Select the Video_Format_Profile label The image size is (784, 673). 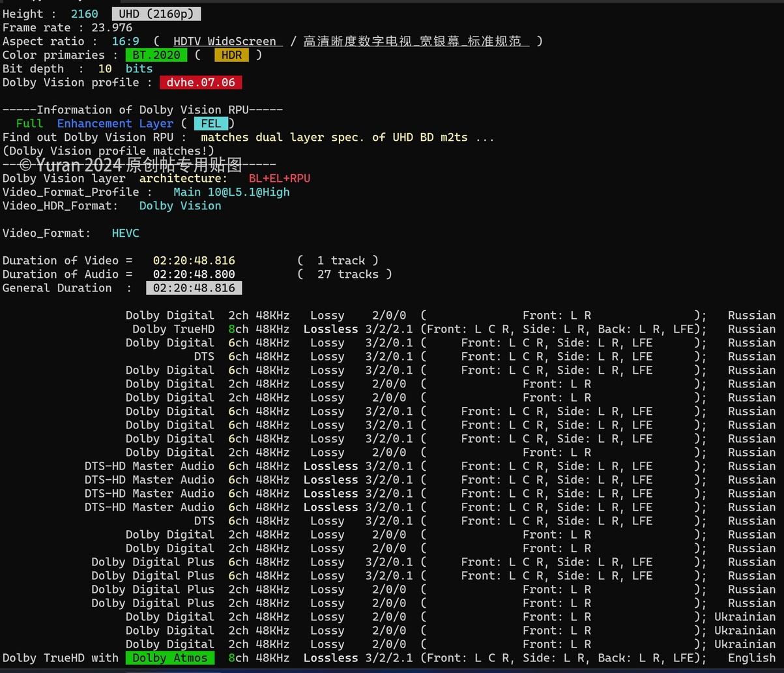coord(78,192)
